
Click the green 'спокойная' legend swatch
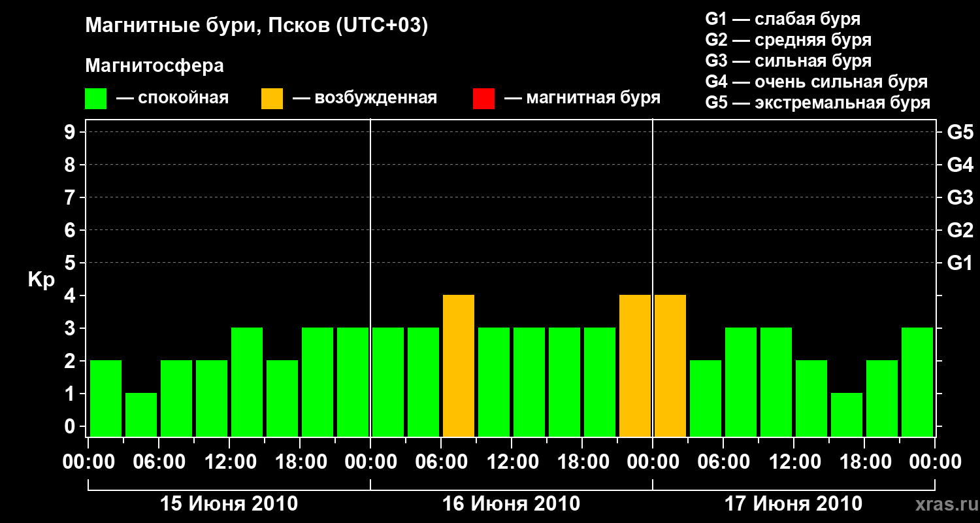click(x=96, y=99)
